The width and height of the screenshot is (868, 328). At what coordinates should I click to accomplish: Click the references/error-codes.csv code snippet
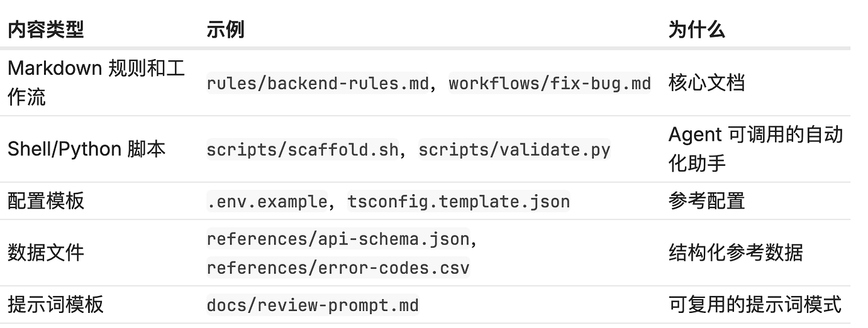click(338, 268)
